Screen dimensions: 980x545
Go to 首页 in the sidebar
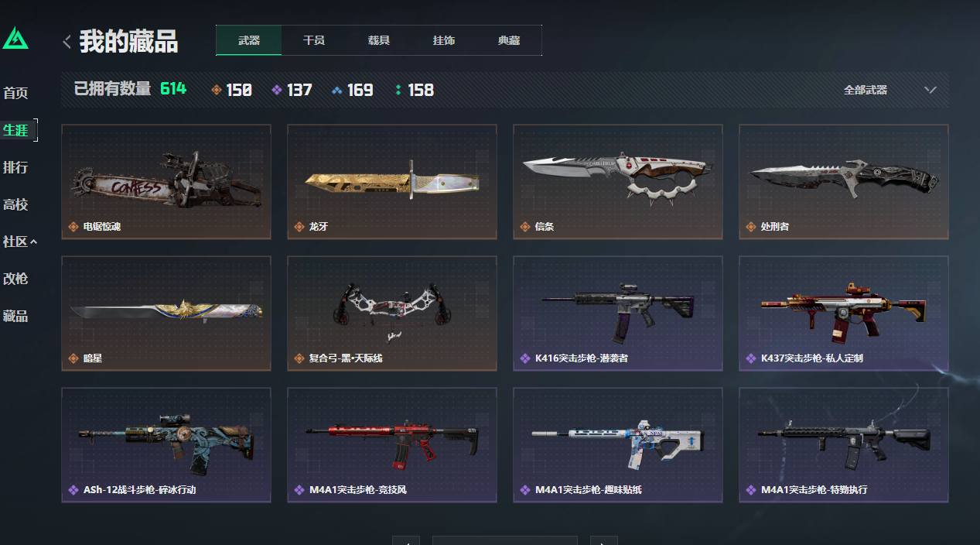15,93
